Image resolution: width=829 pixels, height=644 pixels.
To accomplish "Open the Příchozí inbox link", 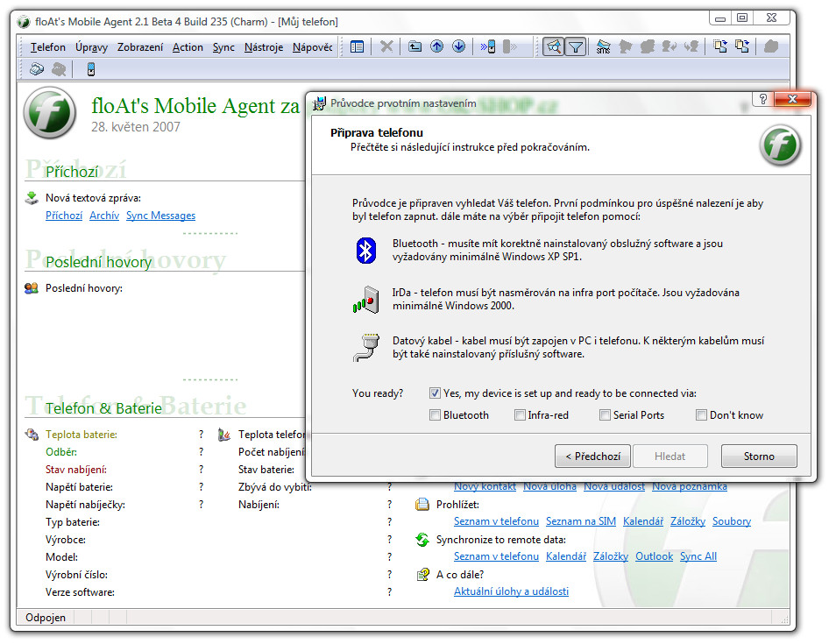I will 64,216.
